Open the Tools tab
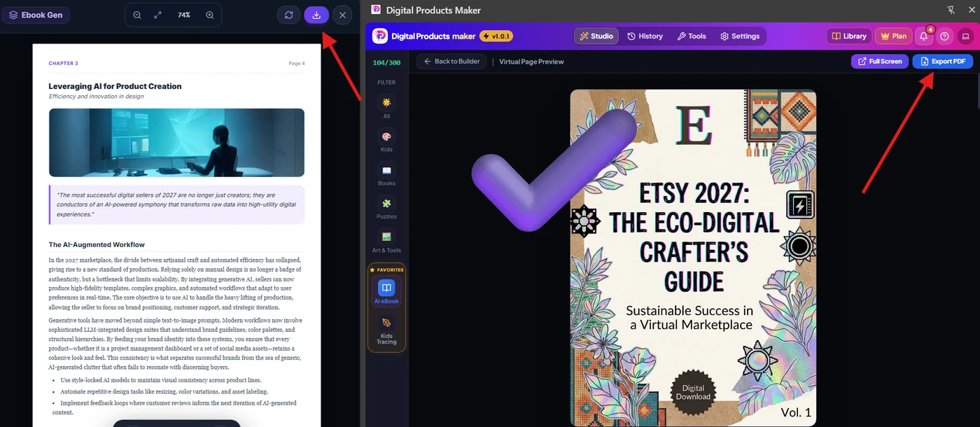Image resolution: width=980 pixels, height=427 pixels. click(x=692, y=36)
